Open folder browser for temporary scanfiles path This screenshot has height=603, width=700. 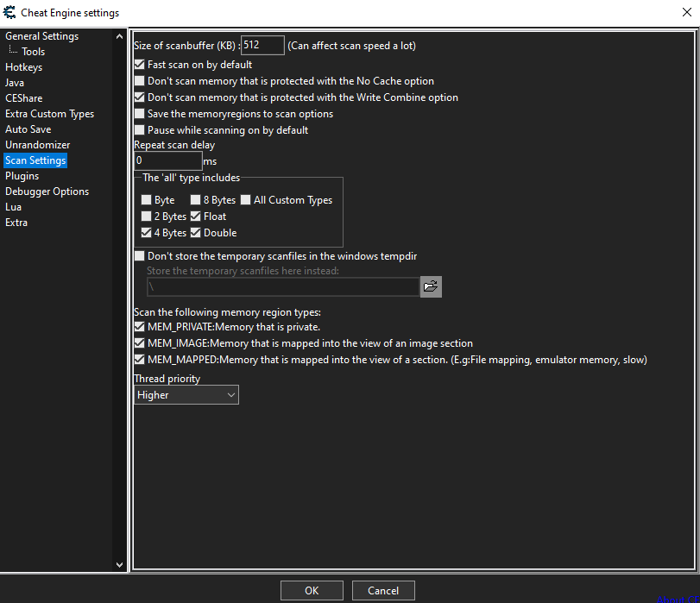[431, 286]
